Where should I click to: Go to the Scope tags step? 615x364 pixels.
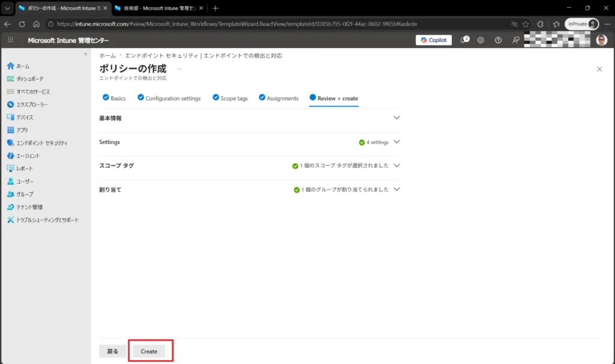(x=230, y=98)
